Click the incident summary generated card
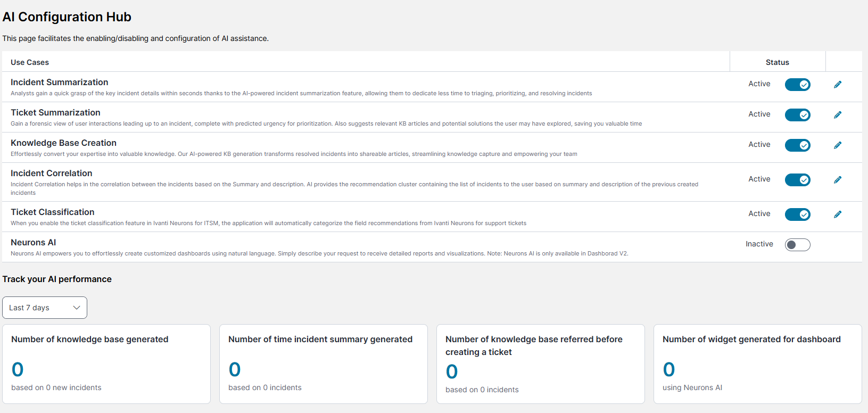The width and height of the screenshot is (868, 413). [324, 364]
